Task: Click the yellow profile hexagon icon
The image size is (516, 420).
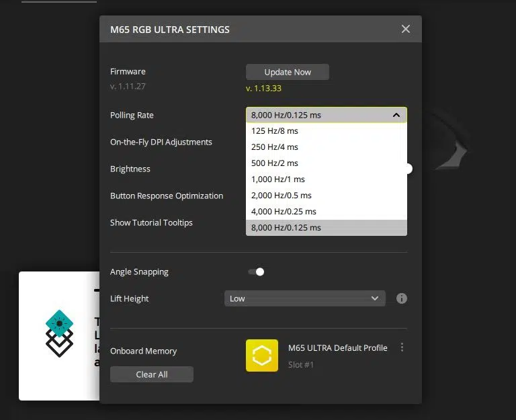Action: click(x=262, y=355)
